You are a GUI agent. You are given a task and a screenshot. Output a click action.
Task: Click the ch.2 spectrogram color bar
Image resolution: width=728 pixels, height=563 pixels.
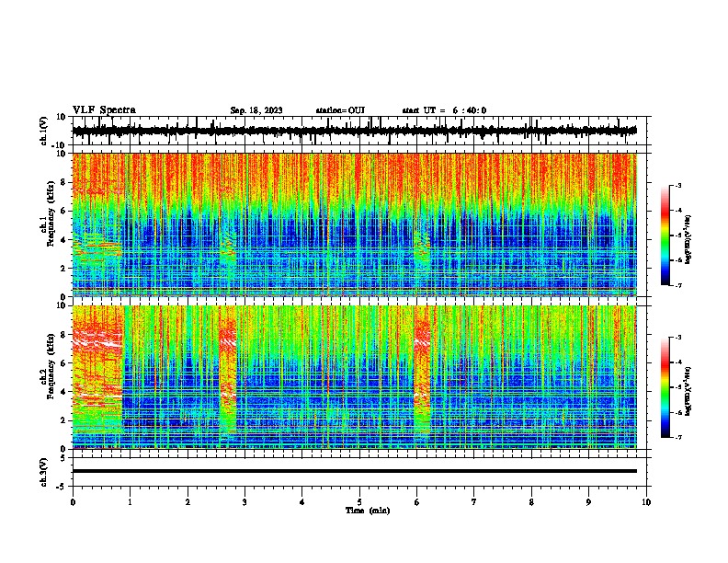[665, 387]
